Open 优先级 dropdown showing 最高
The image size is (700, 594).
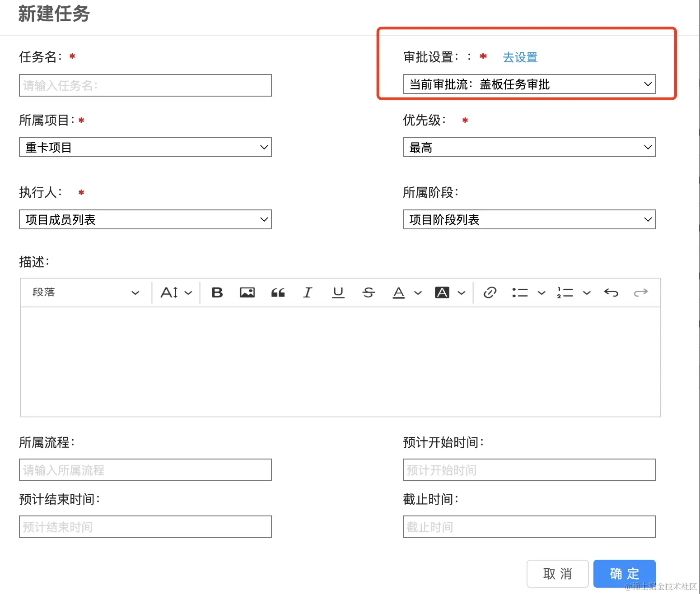(529, 147)
